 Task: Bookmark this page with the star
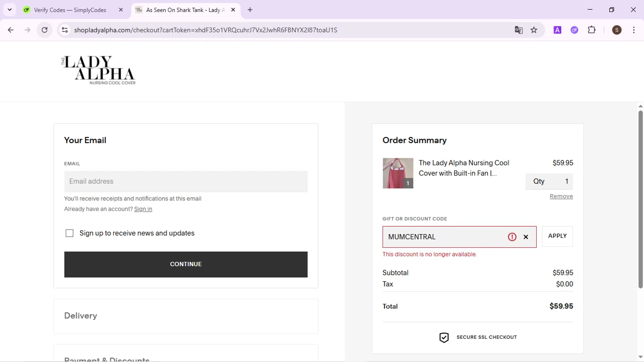pos(534,30)
